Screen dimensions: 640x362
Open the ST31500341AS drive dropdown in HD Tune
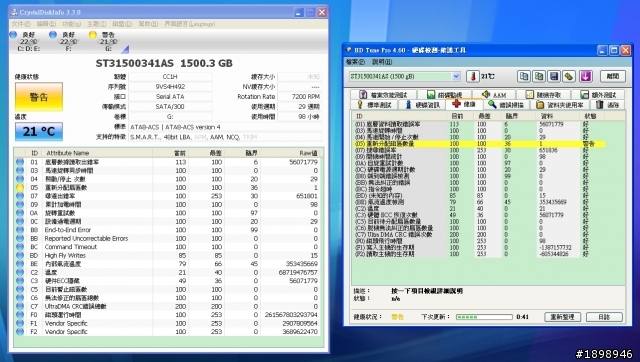(456, 76)
